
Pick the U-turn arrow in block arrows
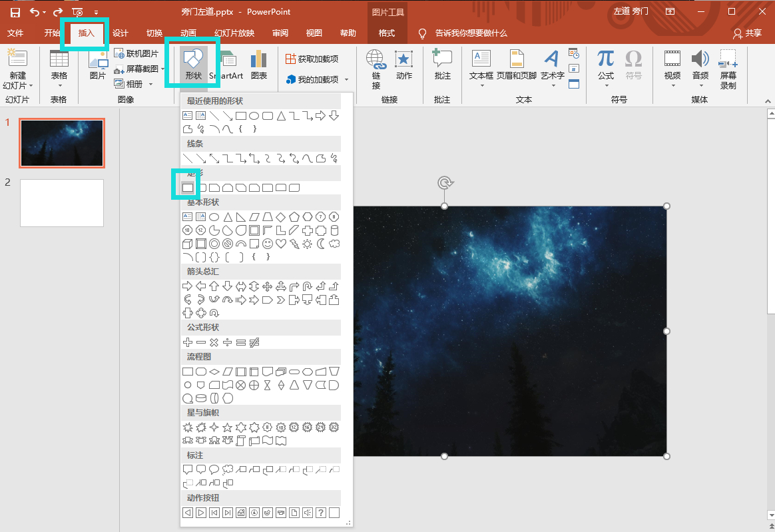click(308, 286)
